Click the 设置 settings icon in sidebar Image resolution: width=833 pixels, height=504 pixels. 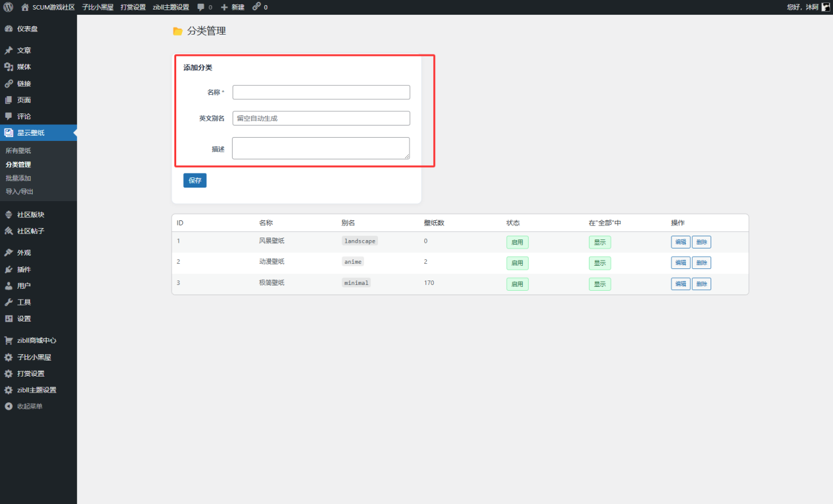pos(9,318)
